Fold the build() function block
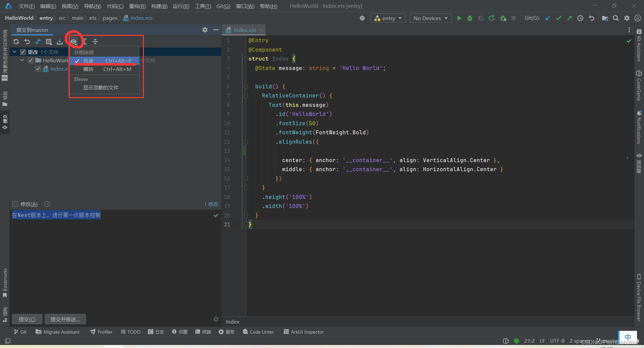This screenshot has height=348, width=644. point(246,87)
